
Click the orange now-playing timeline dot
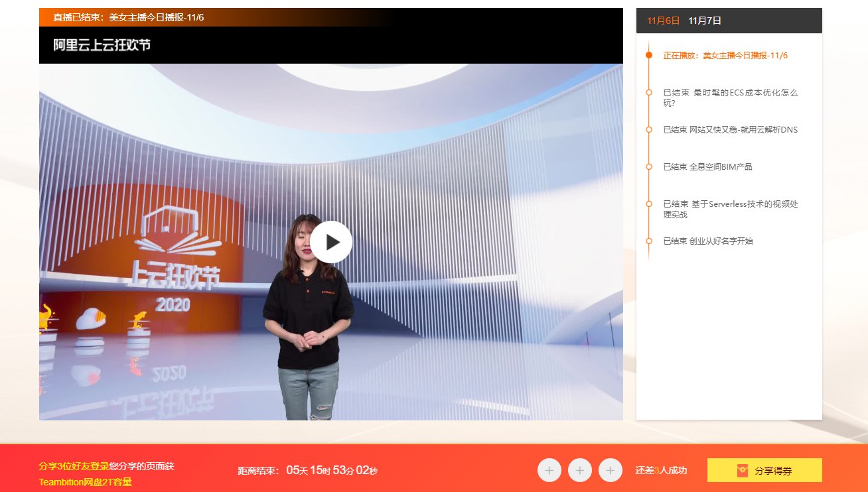pos(649,55)
